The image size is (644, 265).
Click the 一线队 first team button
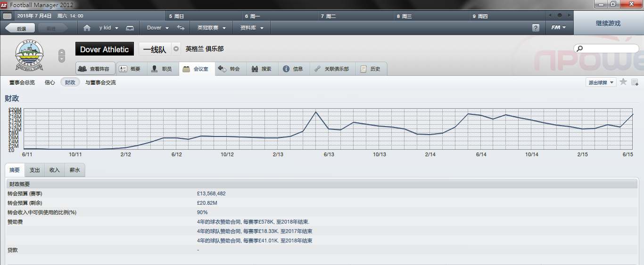(x=155, y=49)
